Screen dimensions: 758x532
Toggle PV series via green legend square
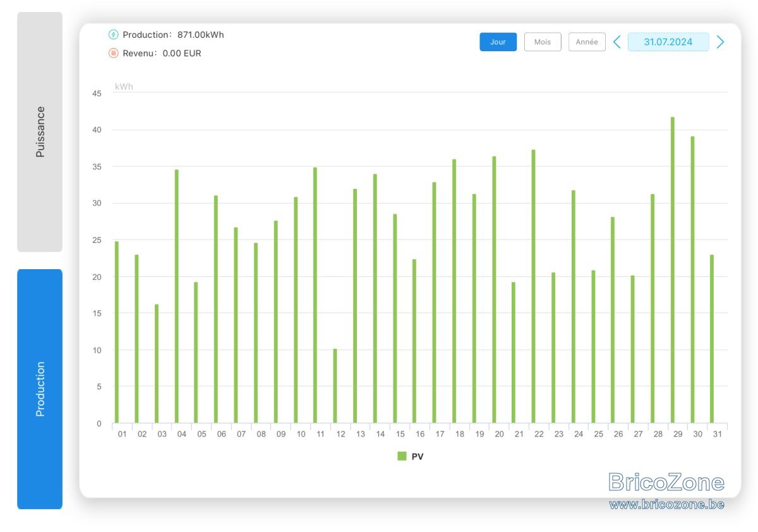(402, 456)
